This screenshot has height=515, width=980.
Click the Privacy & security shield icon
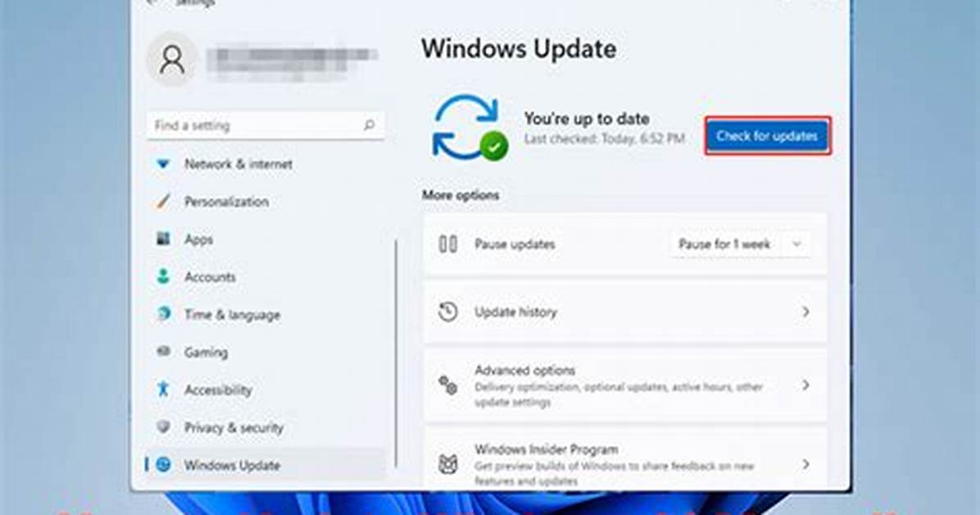point(163,426)
